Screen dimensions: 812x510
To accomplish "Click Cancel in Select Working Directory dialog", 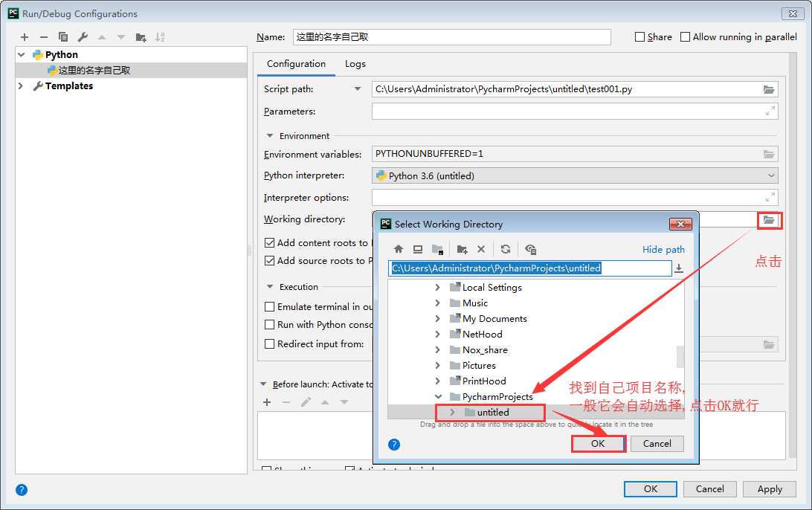I will click(x=657, y=444).
